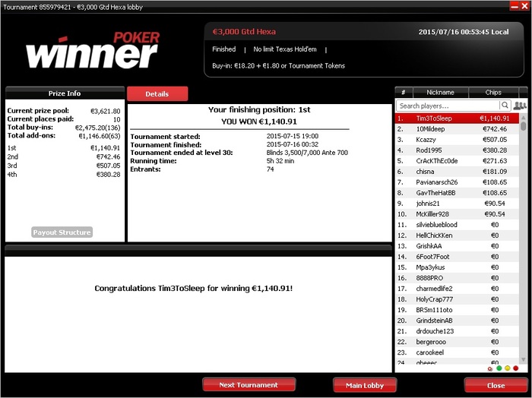Open the Payout Structure button
Viewport: 532px width, 398px height.
pos(62,232)
